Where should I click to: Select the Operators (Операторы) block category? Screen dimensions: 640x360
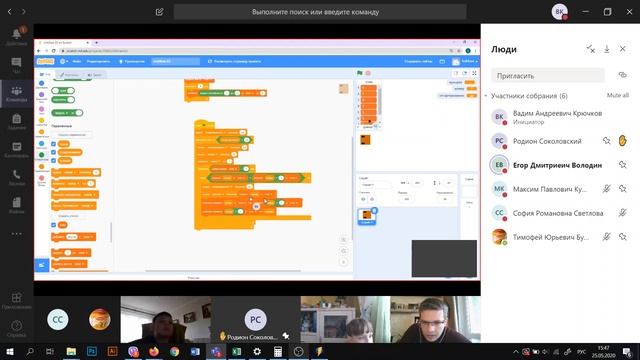(x=41, y=156)
